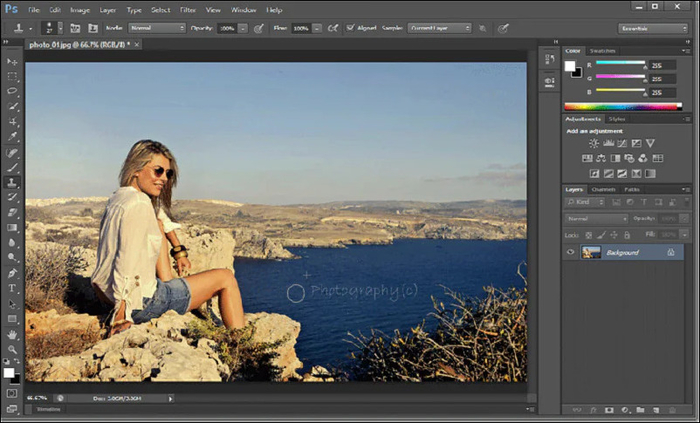Toggle the Aligned checkbox
Image resolution: width=700 pixels, height=423 pixels.
(350, 28)
